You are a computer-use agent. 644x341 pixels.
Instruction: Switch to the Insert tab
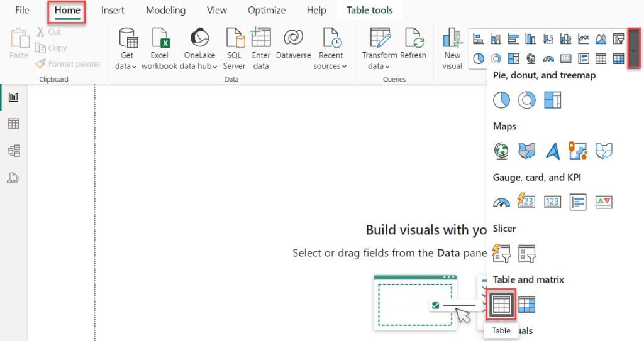click(113, 10)
